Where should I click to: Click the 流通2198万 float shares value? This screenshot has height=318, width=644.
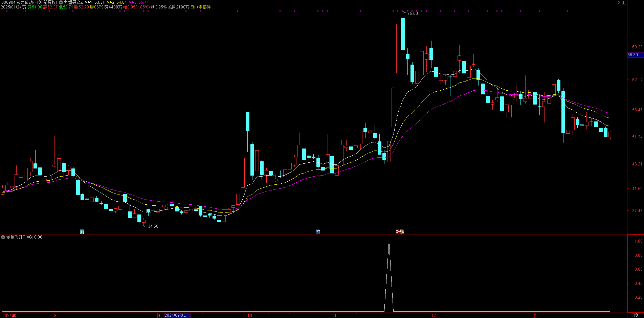(x=178, y=7)
